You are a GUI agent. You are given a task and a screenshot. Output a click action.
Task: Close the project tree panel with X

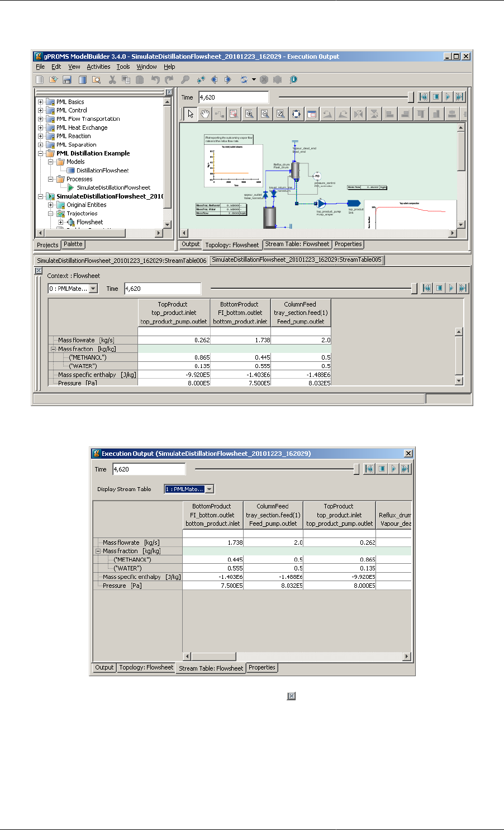coord(169,92)
